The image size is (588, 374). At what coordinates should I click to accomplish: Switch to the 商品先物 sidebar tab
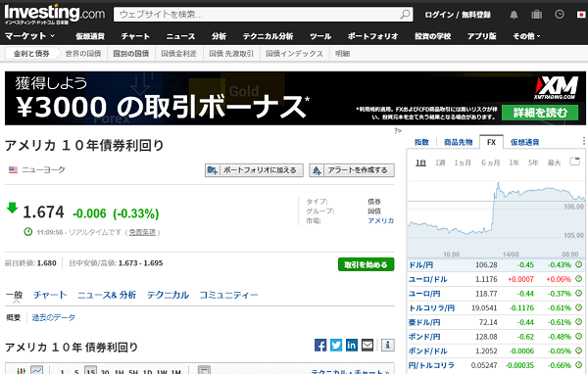[x=459, y=142]
